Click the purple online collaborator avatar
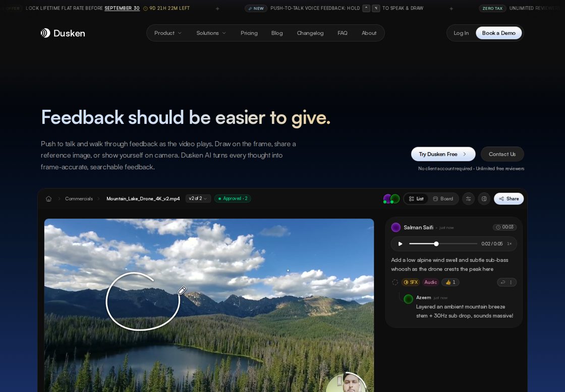The width and height of the screenshot is (565, 392). (x=387, y=199)
